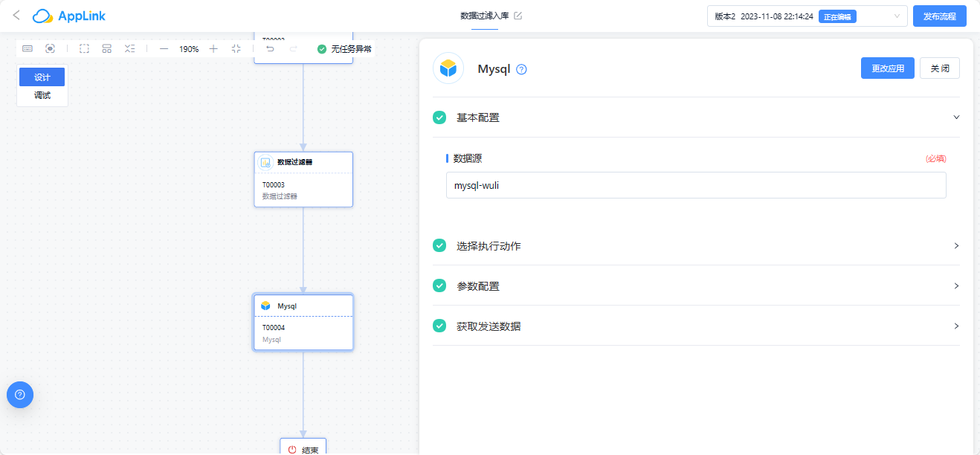980x455 pixels.
Task: Switch to the 设计 design tab
Action: pyautogui.click(x=42, y=77)
